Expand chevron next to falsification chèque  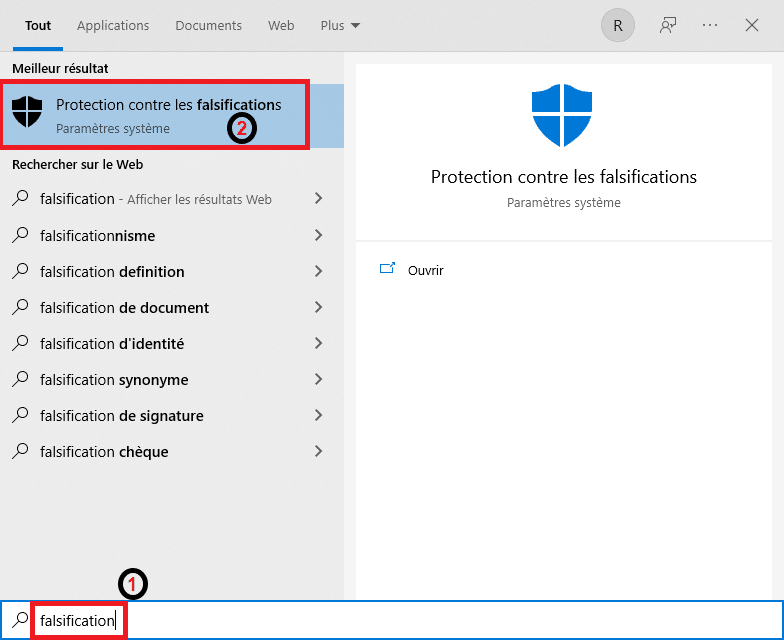(318, 450)
